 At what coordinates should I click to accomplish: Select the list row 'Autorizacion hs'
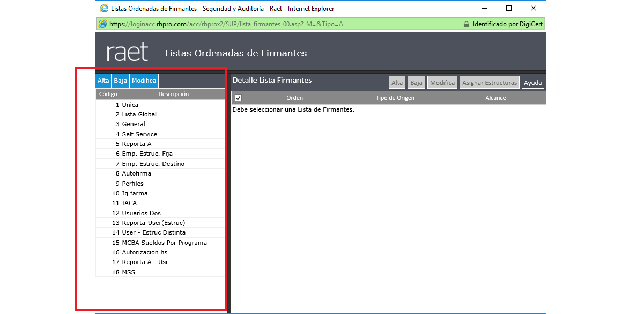(160, 252)
